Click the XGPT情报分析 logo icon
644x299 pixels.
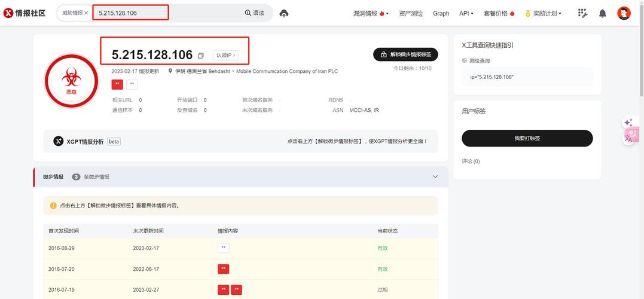pos(59,141)
